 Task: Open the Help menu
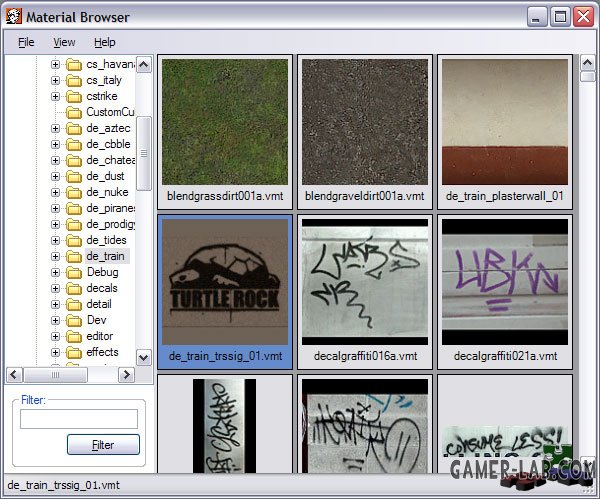(104, 42)
